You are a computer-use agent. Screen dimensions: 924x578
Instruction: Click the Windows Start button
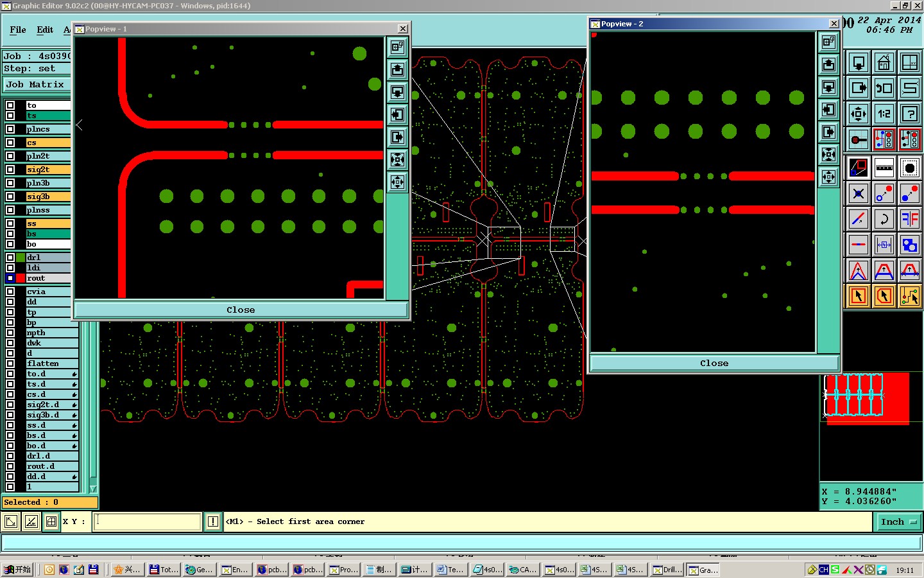(x=17, y=570)
